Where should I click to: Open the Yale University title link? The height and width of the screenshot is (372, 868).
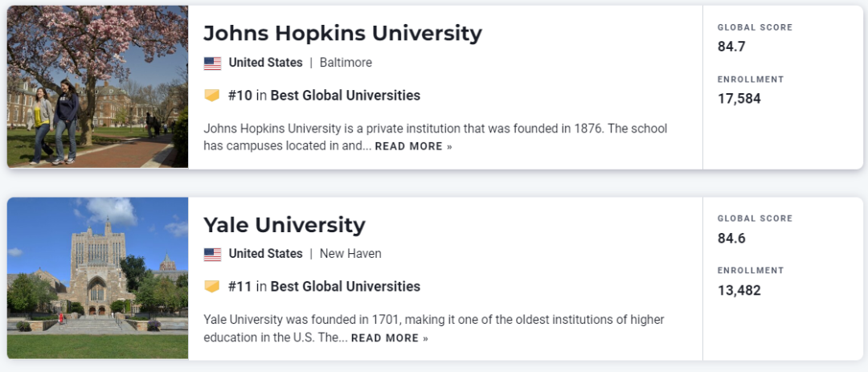[x=285, y=225]
